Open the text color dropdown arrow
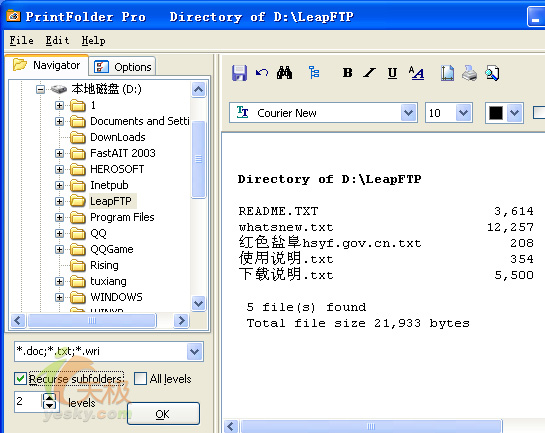Screen dimensions: 545x433 [514, 113]
